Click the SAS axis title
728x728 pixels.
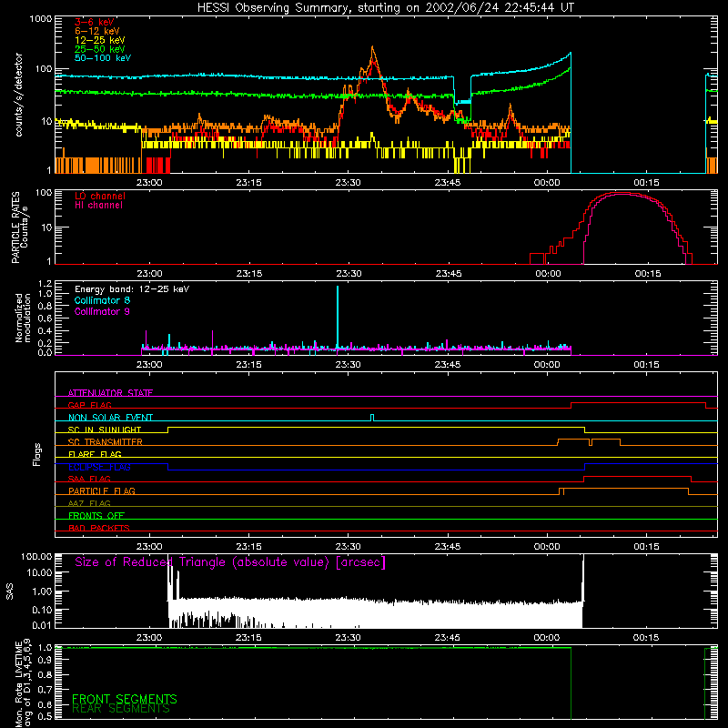[x=10, y=591]
